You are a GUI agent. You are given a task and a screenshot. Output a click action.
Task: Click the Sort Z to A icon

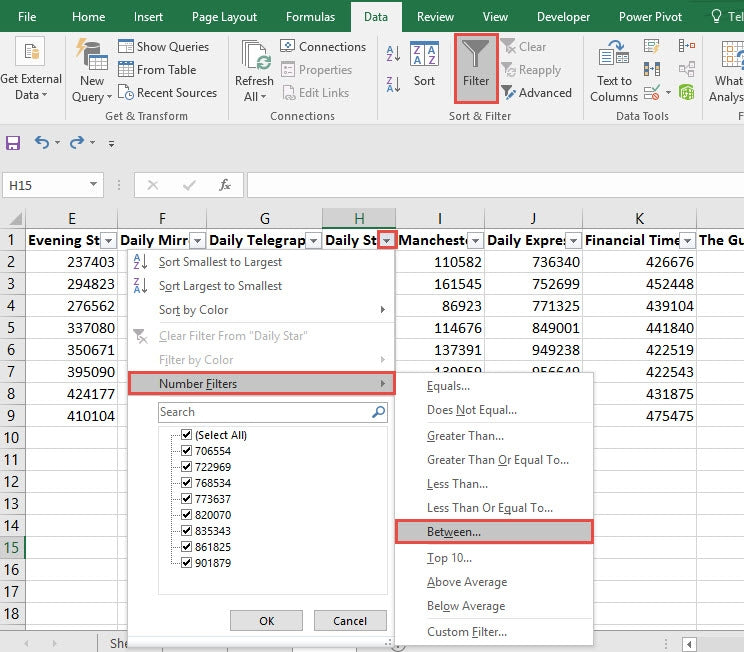coord(393,84)
